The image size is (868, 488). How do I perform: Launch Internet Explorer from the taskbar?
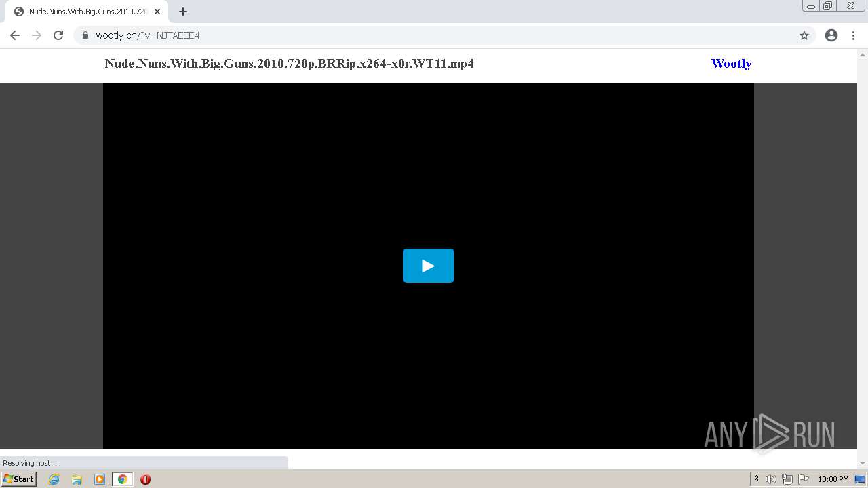54,479
